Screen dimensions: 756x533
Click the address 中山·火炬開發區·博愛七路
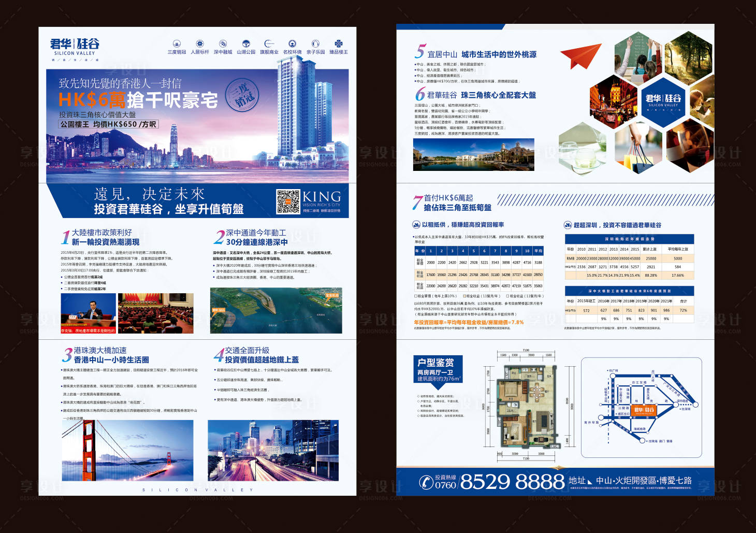[x=644, y=481]
